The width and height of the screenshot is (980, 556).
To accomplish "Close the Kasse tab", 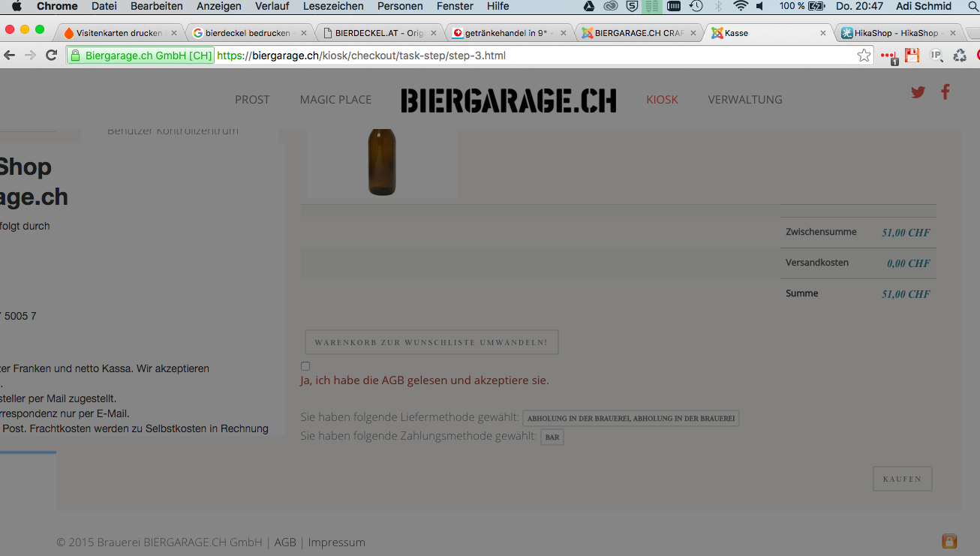I will coord(823,33).
